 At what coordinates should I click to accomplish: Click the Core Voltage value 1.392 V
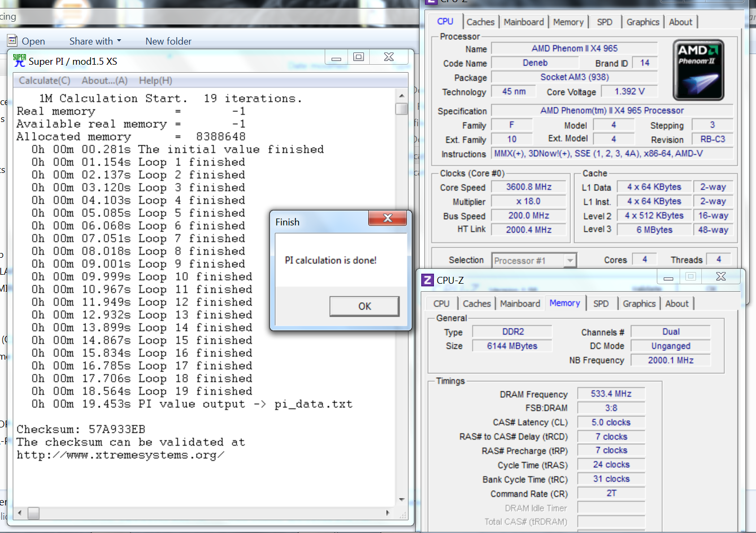click(x=629, y=91)
